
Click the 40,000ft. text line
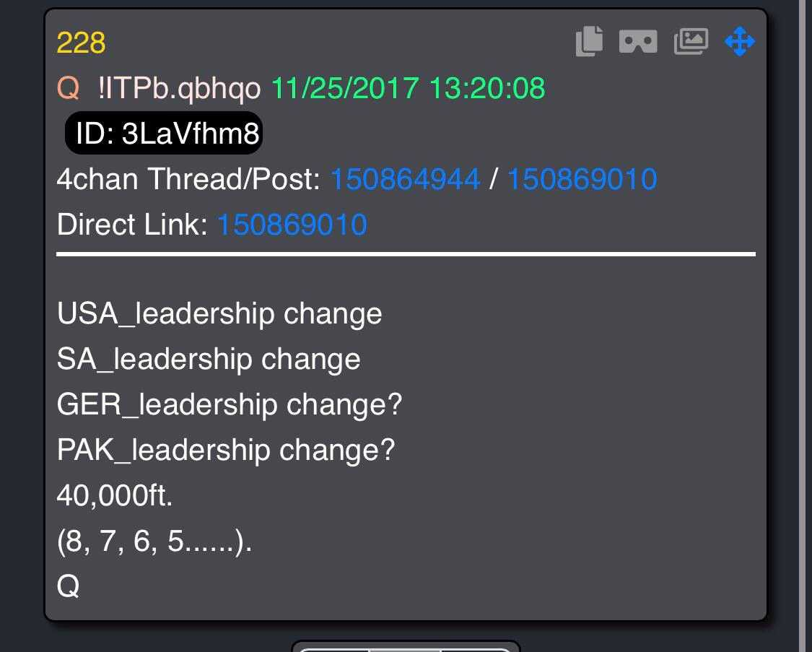(115, 495)
